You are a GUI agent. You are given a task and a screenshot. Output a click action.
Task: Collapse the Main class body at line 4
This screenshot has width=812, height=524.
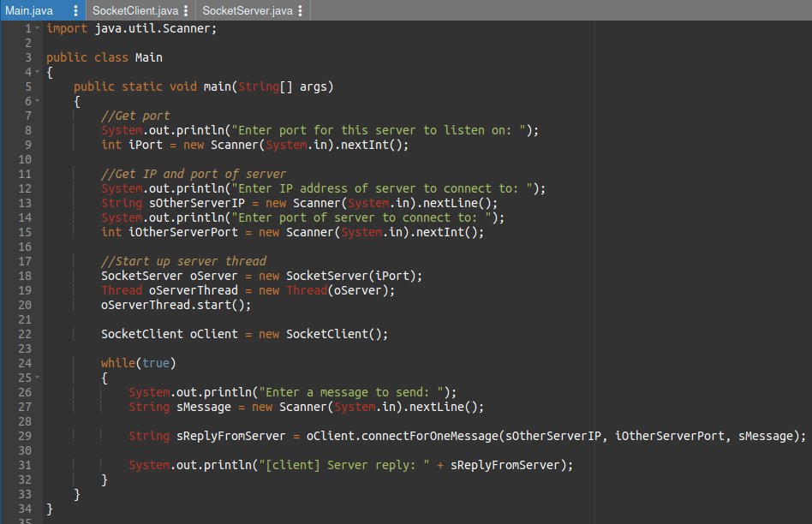(x=38, y=72)
